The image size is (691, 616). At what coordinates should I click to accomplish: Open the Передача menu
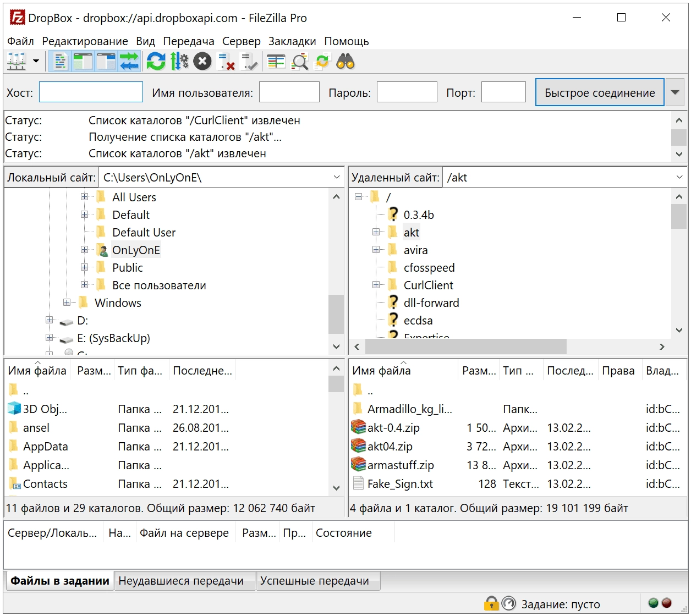click(x=189, y=41)
